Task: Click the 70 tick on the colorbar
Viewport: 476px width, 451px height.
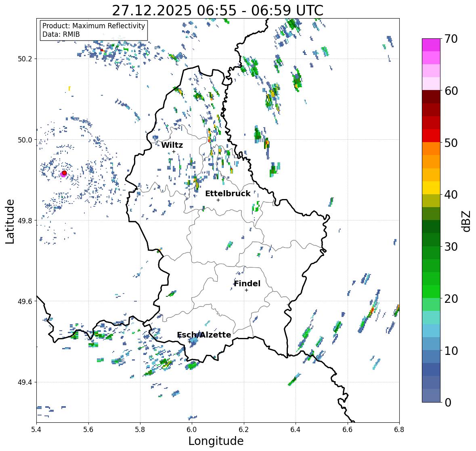Action: pyautogui.click(x=451, y=39)
